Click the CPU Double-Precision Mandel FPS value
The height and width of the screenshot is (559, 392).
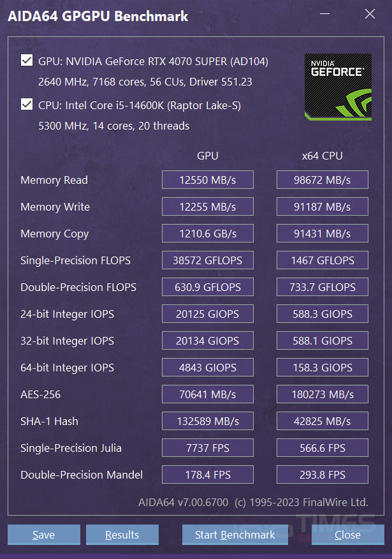coord(322,475)
